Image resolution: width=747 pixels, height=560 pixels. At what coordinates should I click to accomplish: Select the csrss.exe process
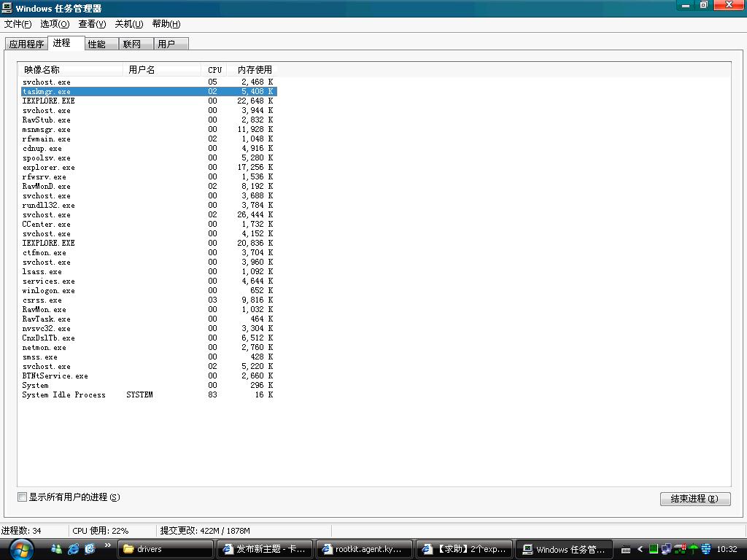pos(149,300)
